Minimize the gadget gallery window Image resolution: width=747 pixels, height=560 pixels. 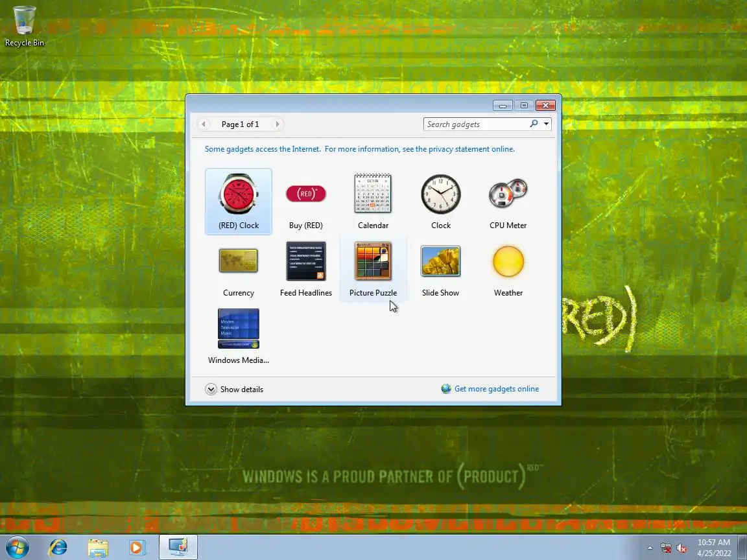[x=503, y=105]
